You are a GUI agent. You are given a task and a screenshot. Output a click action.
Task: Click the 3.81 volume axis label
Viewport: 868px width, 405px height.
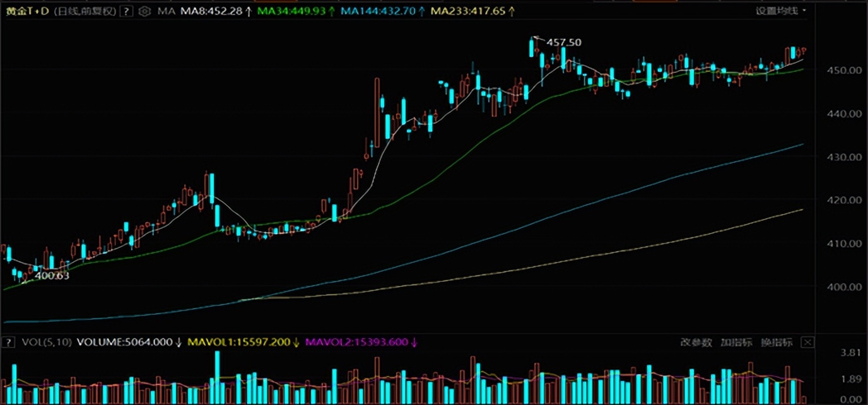point(851,353)
